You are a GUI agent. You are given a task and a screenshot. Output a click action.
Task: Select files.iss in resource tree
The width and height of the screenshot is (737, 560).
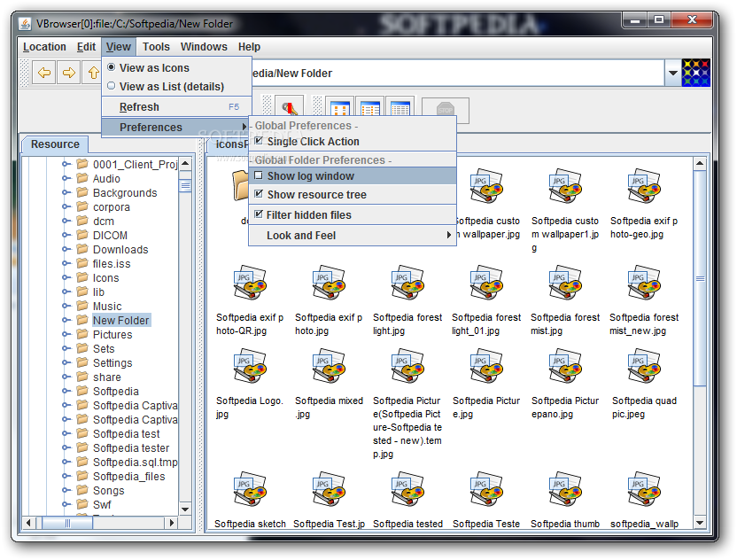point(112,264)
